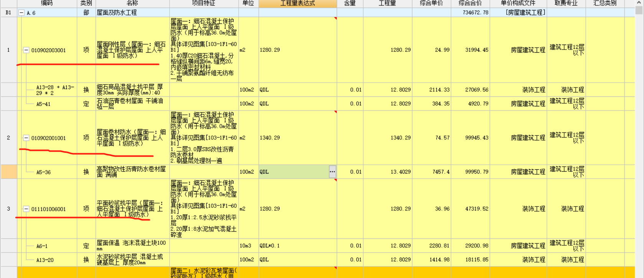The image size is (644, 278).
Task: Click the QDL*0.1 expression cell
Action: coord(298,246)
